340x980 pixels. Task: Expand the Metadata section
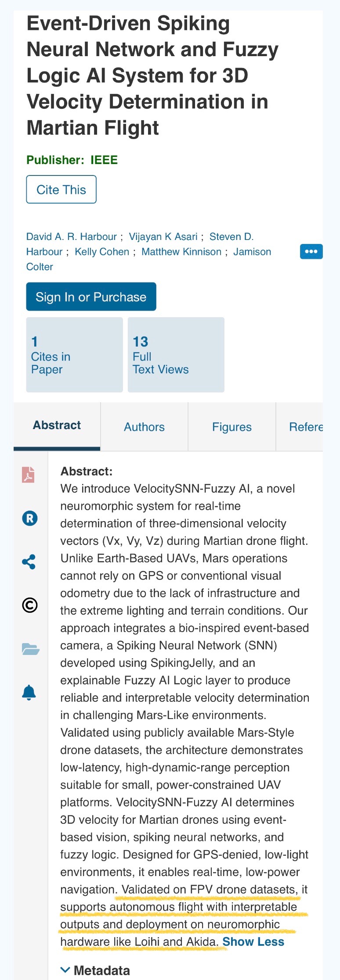pos(96,970)
